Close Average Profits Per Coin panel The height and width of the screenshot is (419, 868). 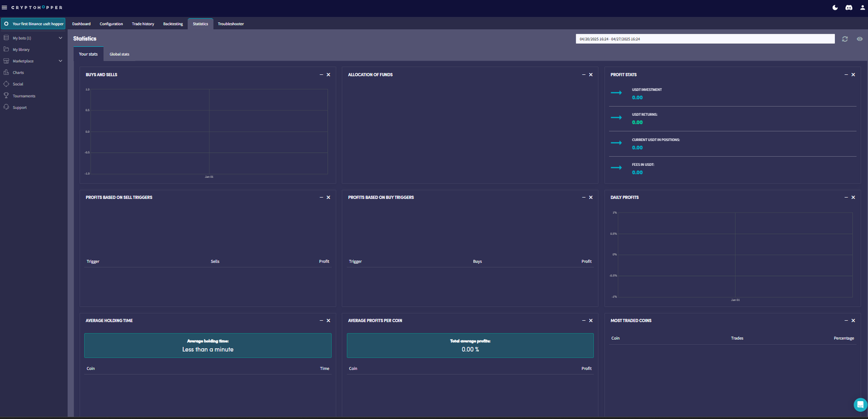591,320
